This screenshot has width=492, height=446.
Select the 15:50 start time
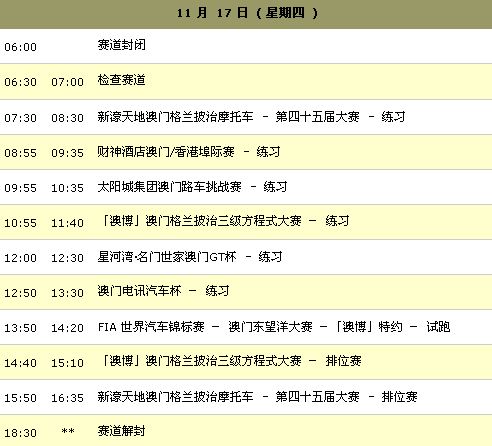coord(21,398)
